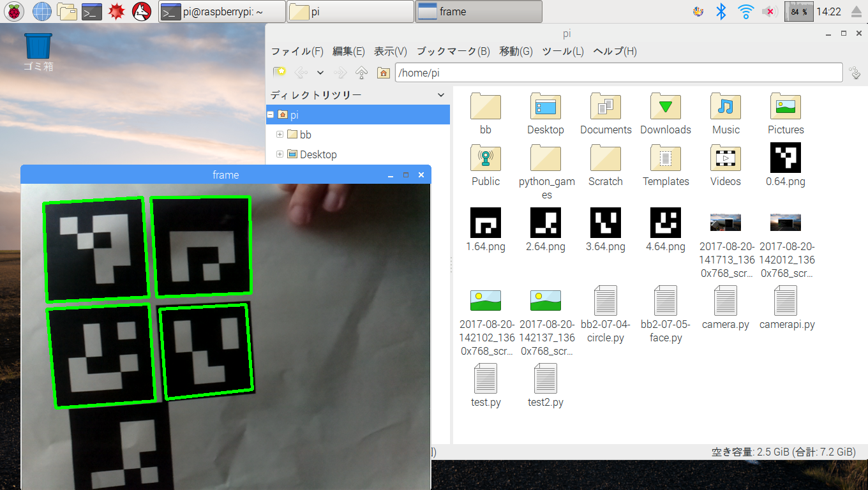Viewport: 868px width, 490px height.
Task: Open the history dropdown arrow in the toolbar
Action: pos(320,73)
